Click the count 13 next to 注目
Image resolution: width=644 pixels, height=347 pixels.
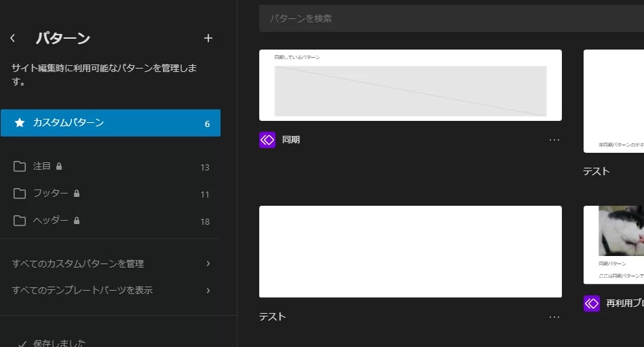[x=205, y=167]
